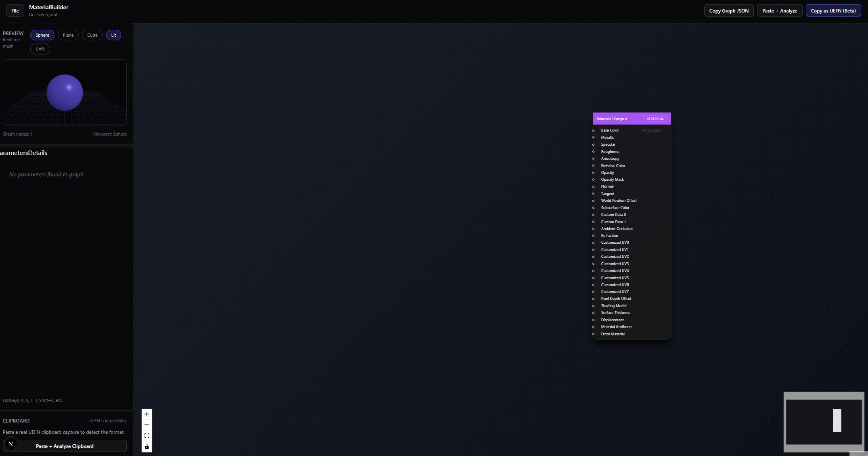The height and width of the screenshot is (456, 868).
Task: Click the sphere preview viewport
Action: (x=65, y=93)
